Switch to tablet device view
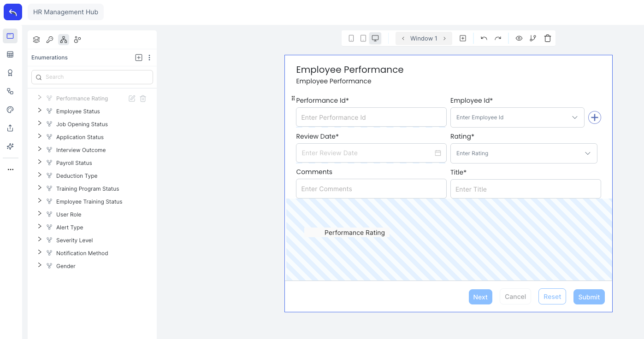 point(363,39)
